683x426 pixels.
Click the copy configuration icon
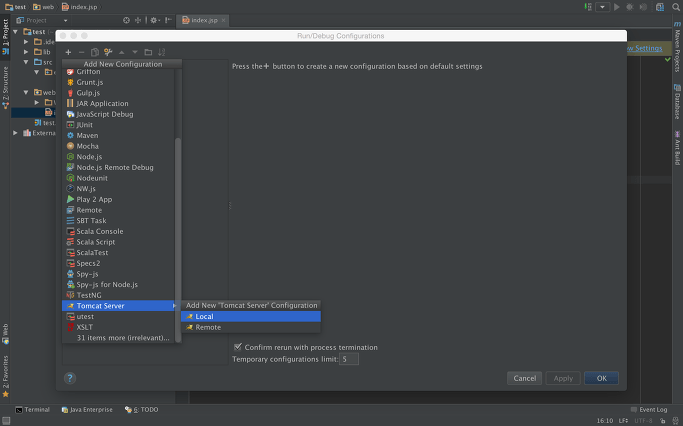95,52
